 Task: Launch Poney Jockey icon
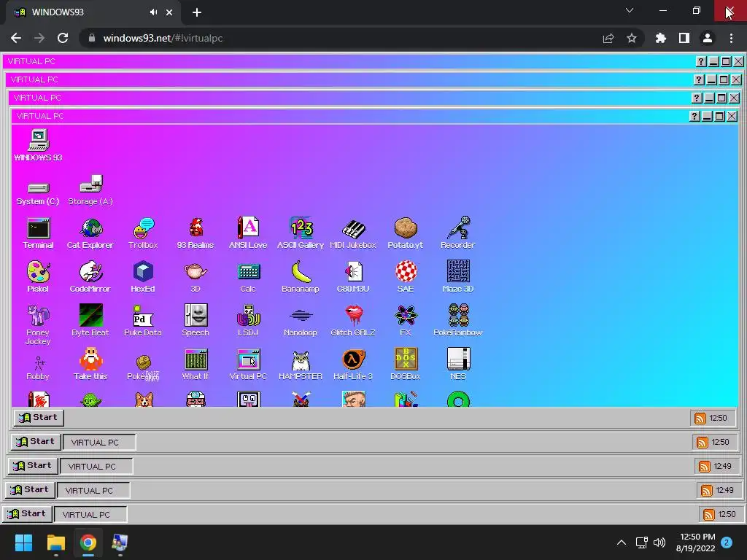[x=38, y=324]
